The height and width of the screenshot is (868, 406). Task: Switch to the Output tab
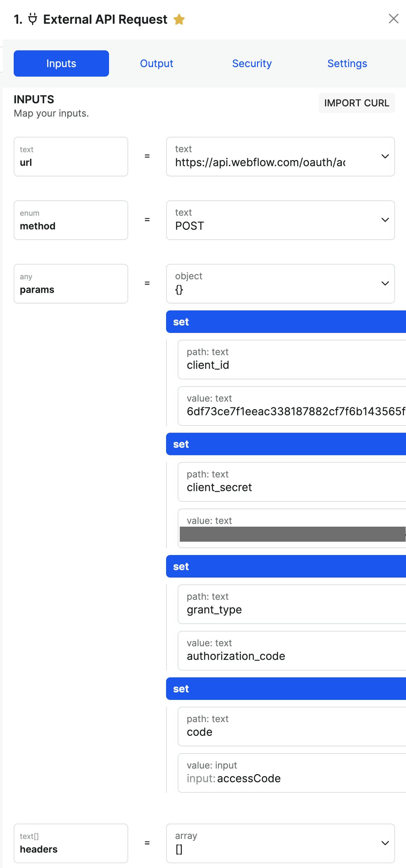[156, 64]
